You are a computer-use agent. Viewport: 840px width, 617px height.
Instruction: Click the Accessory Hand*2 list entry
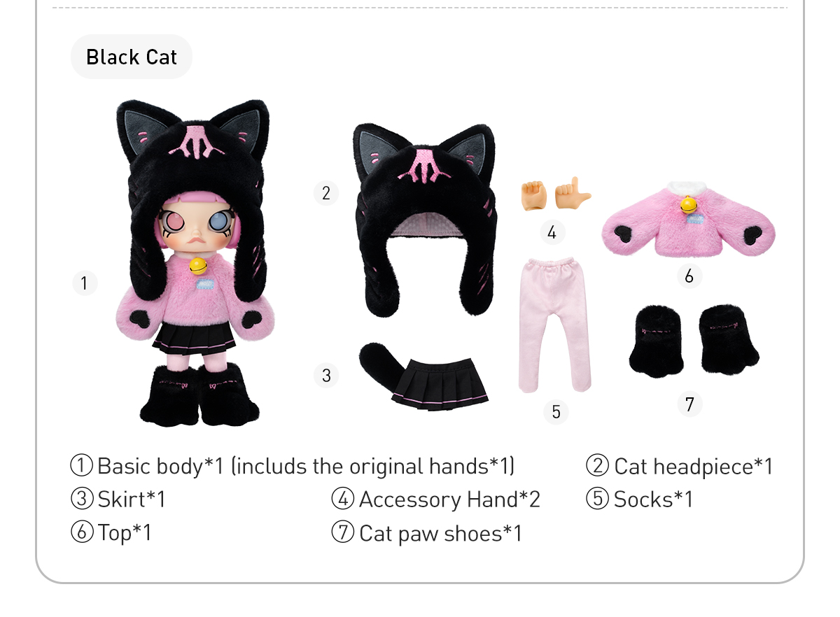tap(435, 499)
